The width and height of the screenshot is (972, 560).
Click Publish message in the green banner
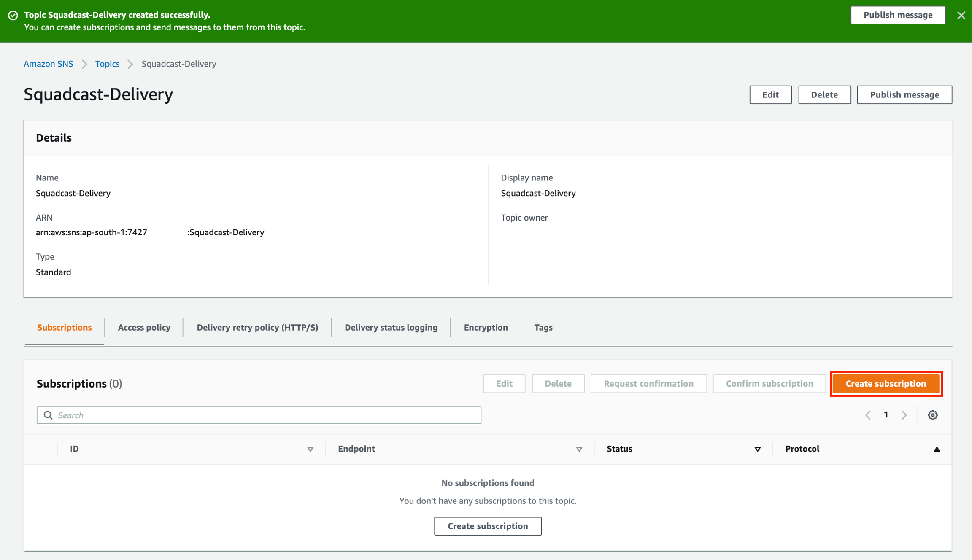[x=898, y=15]
